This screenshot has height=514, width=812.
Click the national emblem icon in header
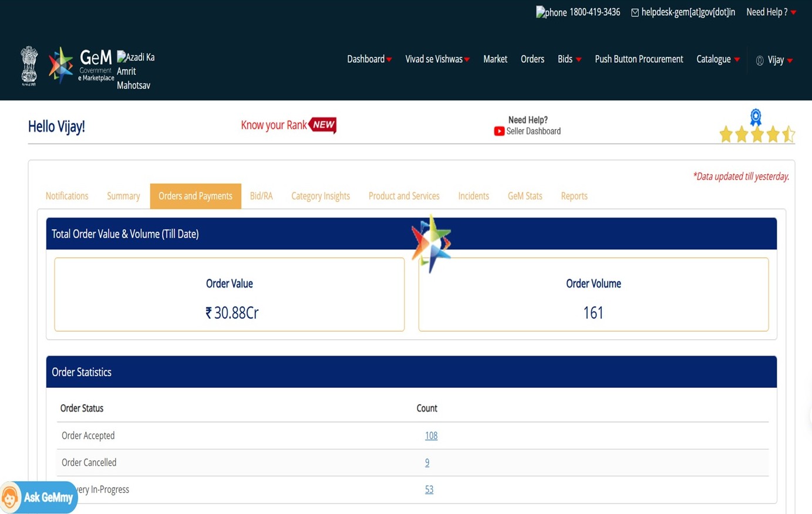[29, 65]
